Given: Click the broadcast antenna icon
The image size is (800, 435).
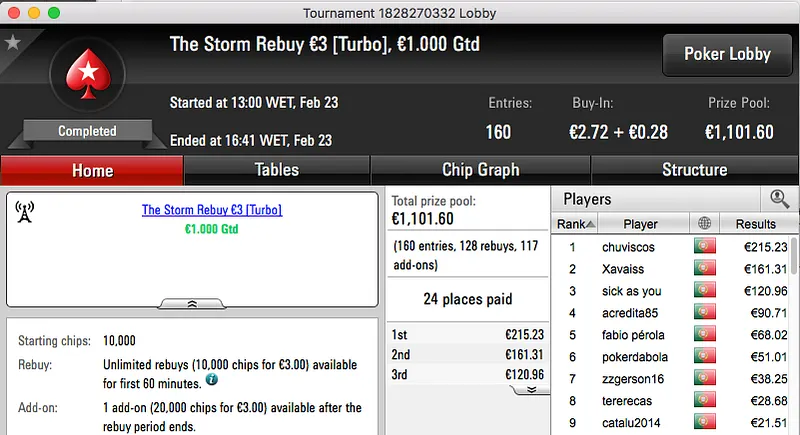Looking at the screenshot, I should [26, 212].
